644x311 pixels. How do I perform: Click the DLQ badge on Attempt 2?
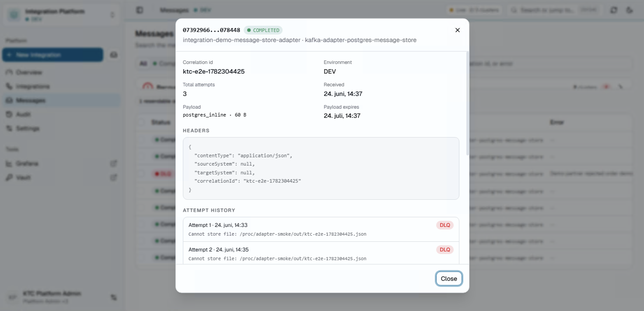pos(444,249)
